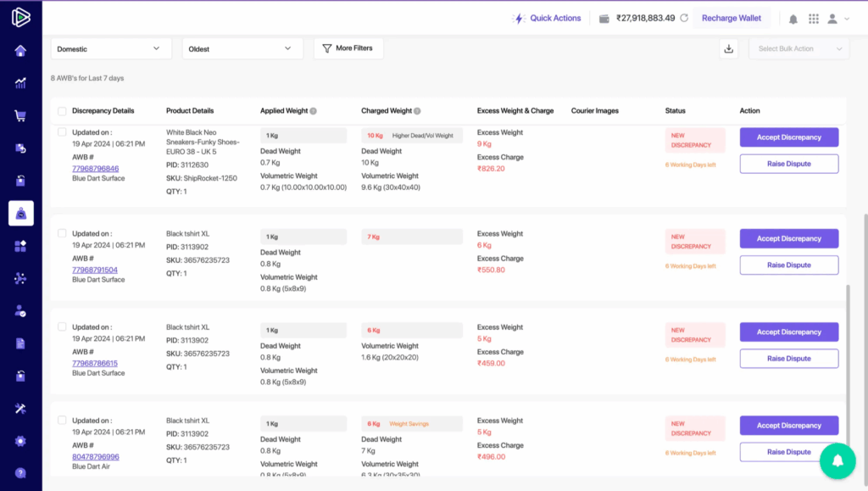Open AWB link 77968786615
868x491 pixels.
(x=95, y=363)
